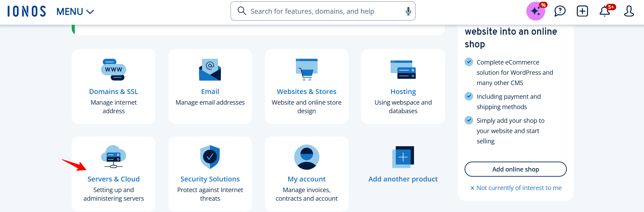Click the Email envelope icon
The width and height of the screenshot is (644, 212).
(x=210, y=70)
